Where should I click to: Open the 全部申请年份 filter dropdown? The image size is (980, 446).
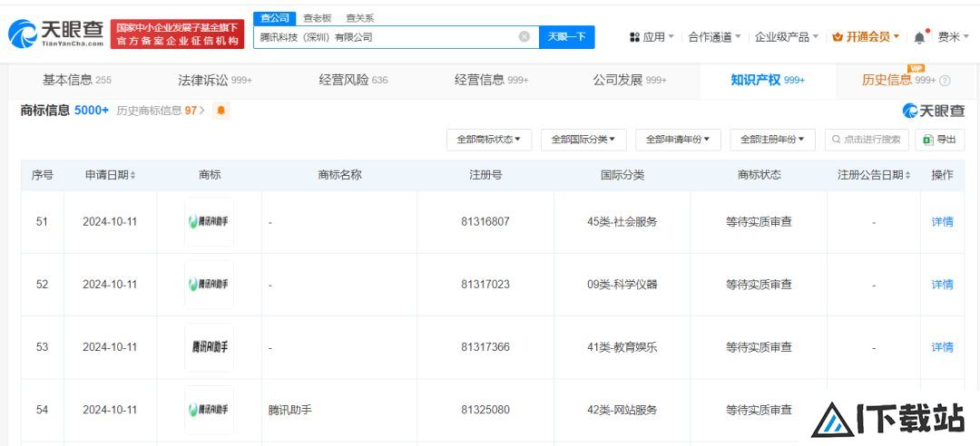click(678, 140)
